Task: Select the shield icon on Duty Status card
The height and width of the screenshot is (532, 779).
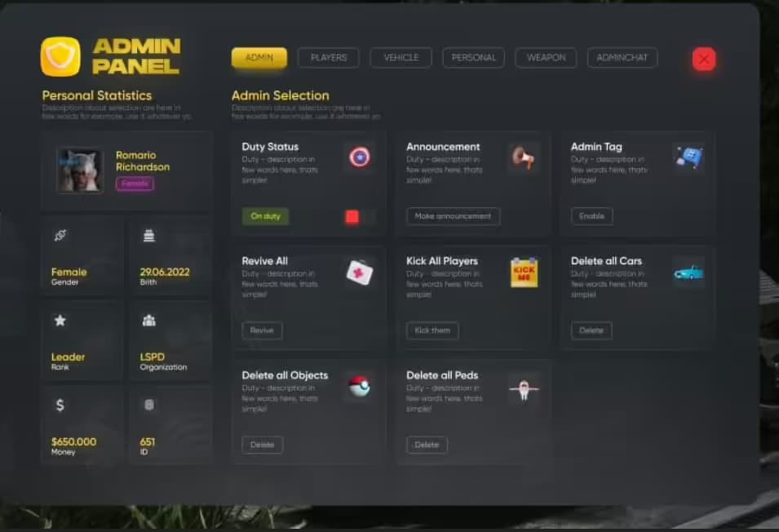Action: 358,157
